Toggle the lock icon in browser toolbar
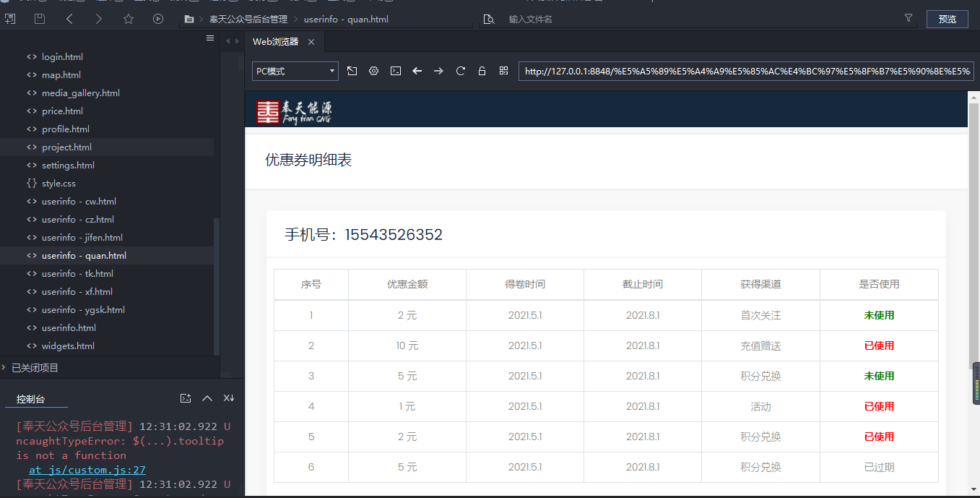The width and height of the screenshot is (980, 498). (x=482, y=71)
